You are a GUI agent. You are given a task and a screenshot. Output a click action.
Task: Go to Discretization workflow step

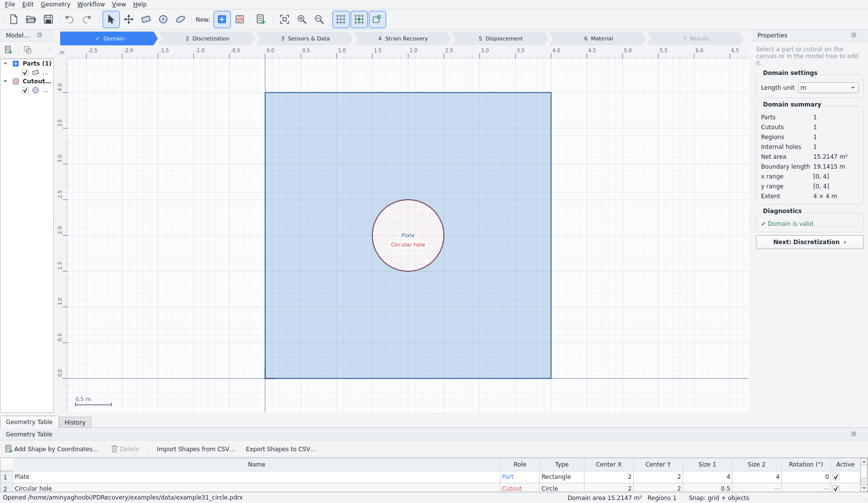(x=207, y=38)
